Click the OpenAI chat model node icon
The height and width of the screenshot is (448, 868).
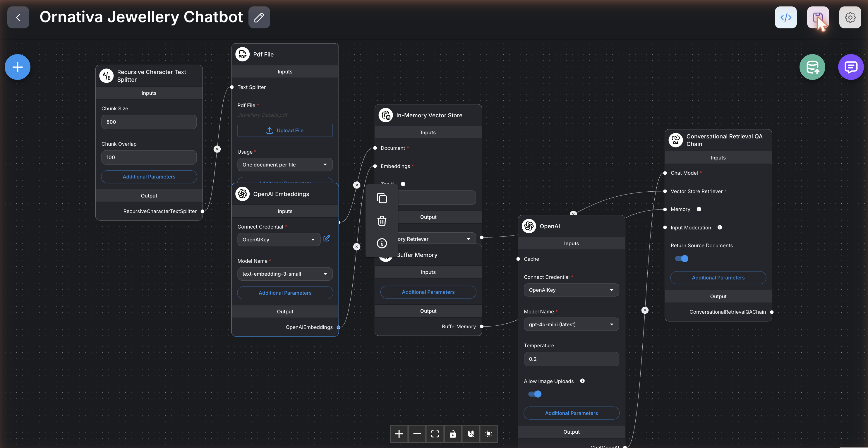pyautogui.click(x=529, y=226)
